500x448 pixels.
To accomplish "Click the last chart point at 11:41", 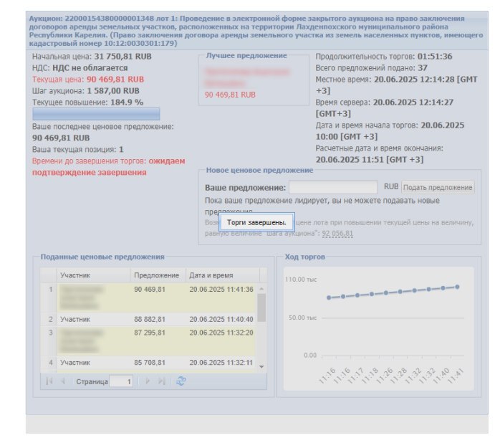I will click(457, 287).
